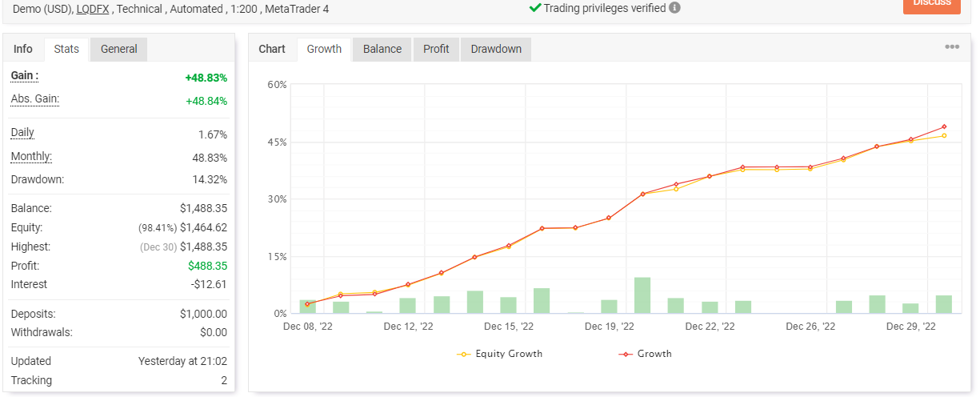980x397 pixels.
Task: Switch chart to Balance tab
Action: 382,49
